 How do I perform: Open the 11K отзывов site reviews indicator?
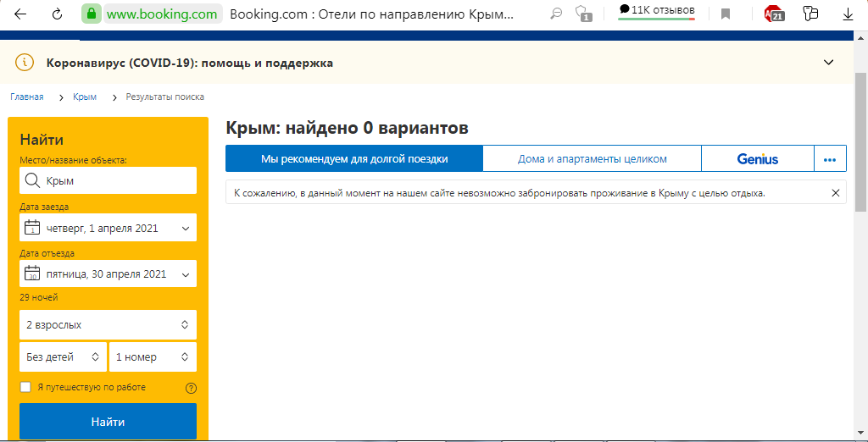[x=657, y=12]
